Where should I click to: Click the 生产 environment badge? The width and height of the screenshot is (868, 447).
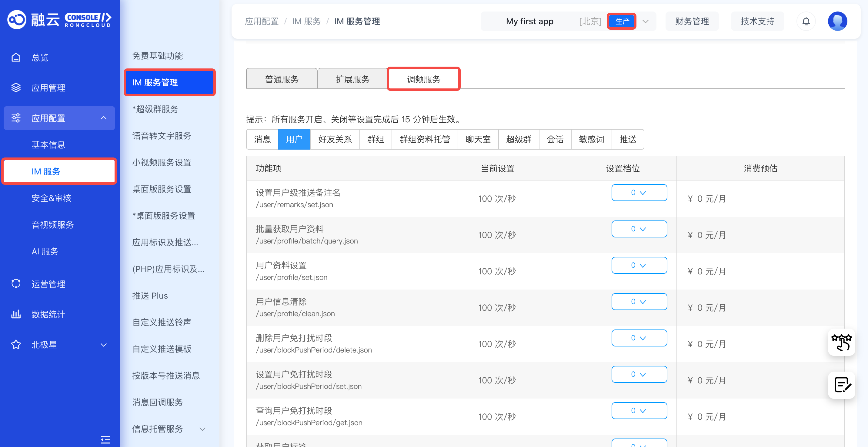pos(622,21)
